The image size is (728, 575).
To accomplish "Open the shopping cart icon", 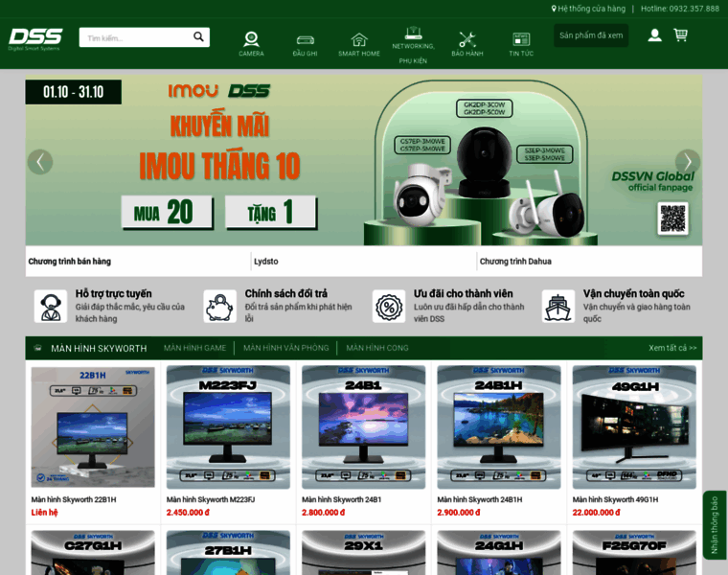I will click(x=680, y=35).
